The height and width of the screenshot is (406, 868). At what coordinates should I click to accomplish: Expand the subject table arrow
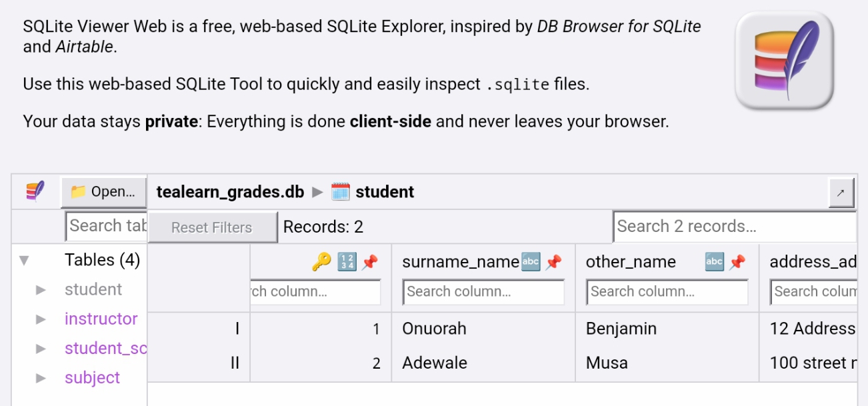[x=41, y=377]
